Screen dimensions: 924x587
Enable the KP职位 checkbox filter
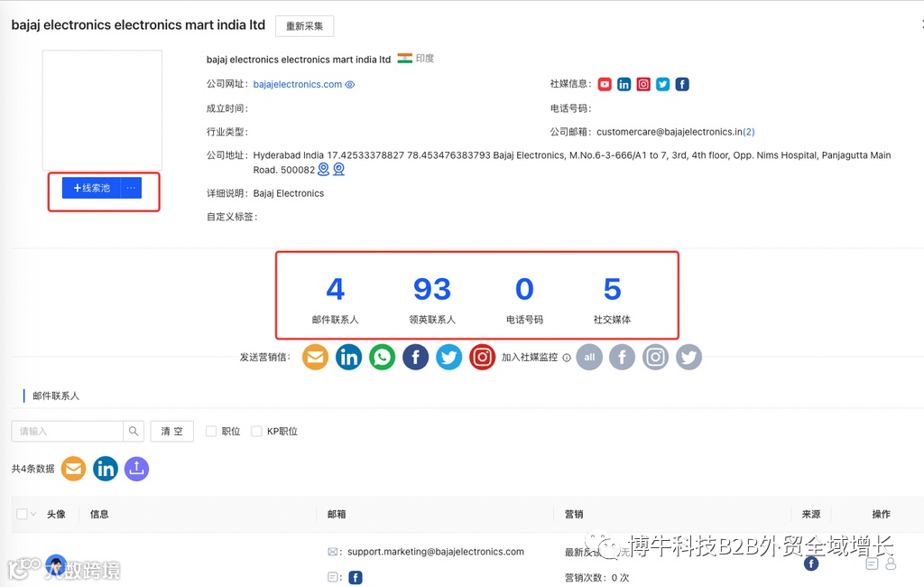(256, 432)
